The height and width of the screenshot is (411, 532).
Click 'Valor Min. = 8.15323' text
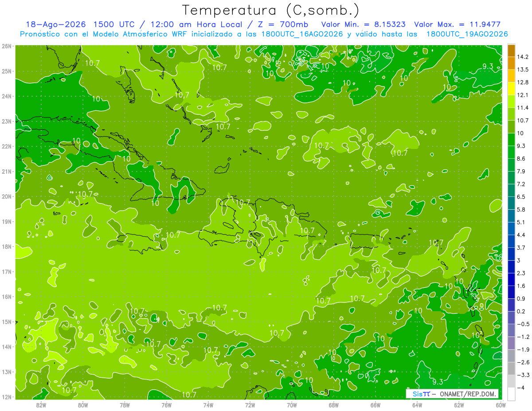(x=363, y=24)
